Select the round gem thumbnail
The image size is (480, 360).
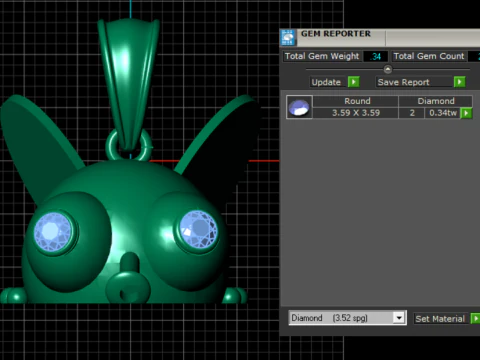299,107
